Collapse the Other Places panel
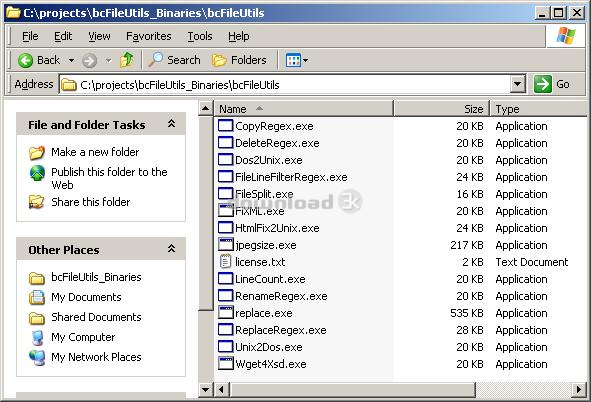This screenshot has width=591, height=402. (x=171, y=248)
